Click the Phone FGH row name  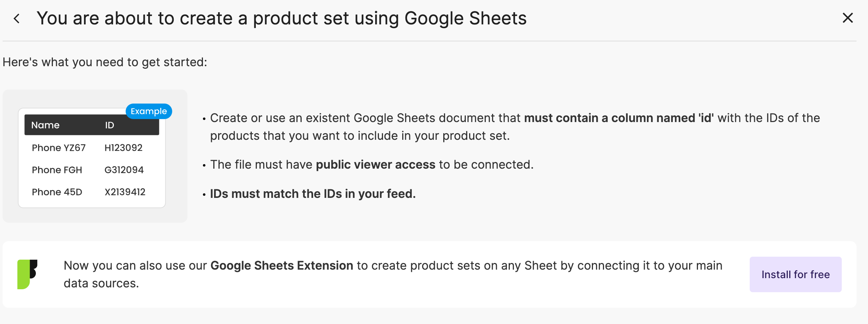[57, 170]
